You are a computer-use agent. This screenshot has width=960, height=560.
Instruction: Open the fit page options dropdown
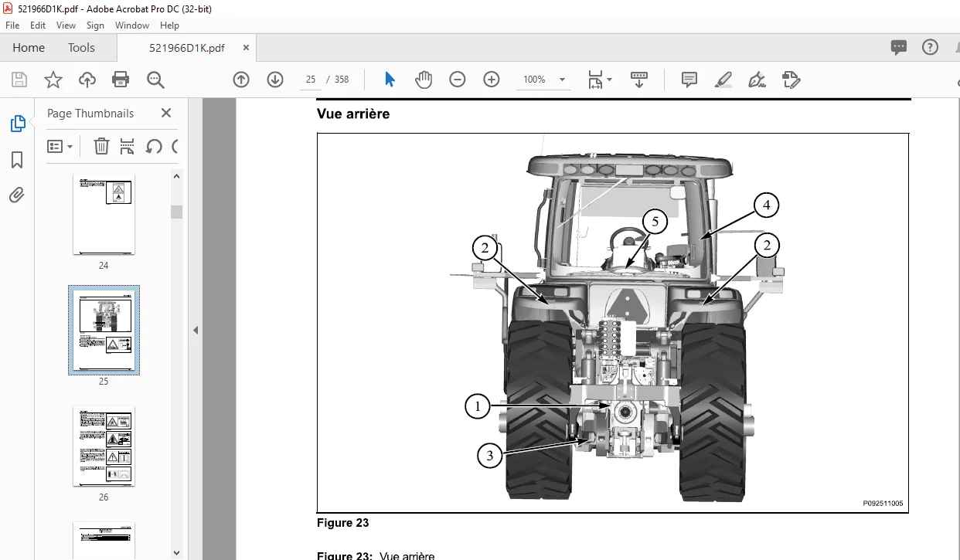pos(600,80)
